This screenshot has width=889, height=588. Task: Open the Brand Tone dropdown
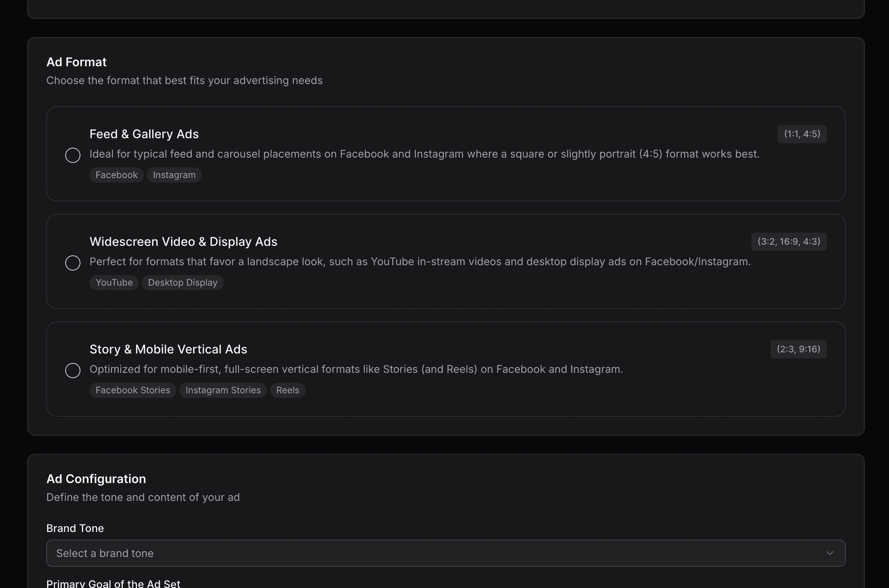(x=445, y=553)
